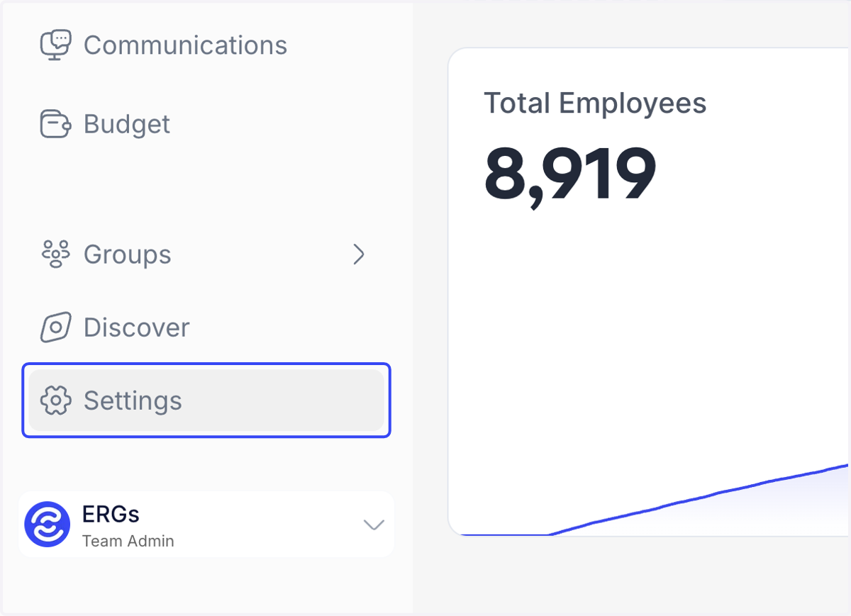Click the Total Employees heading
This screenshot has width=851, height=616.
(x=595, y=103)
